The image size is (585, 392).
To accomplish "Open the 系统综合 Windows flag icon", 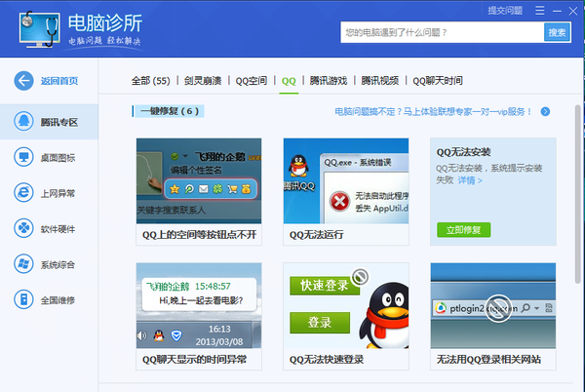I will point(23,264).
